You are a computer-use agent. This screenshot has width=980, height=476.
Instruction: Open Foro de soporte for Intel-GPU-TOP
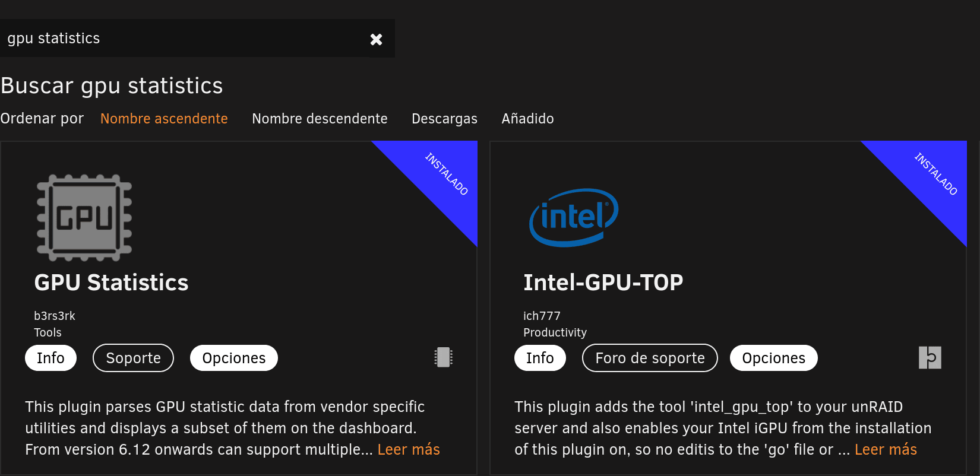pyautogui.click(x=650, y=358)
